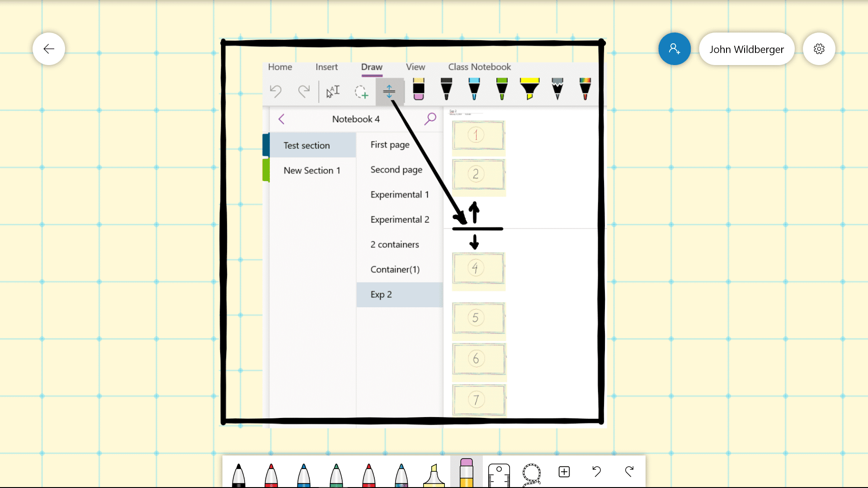Select the black pen in the bottom toolbar

click(x=239, y=474)
